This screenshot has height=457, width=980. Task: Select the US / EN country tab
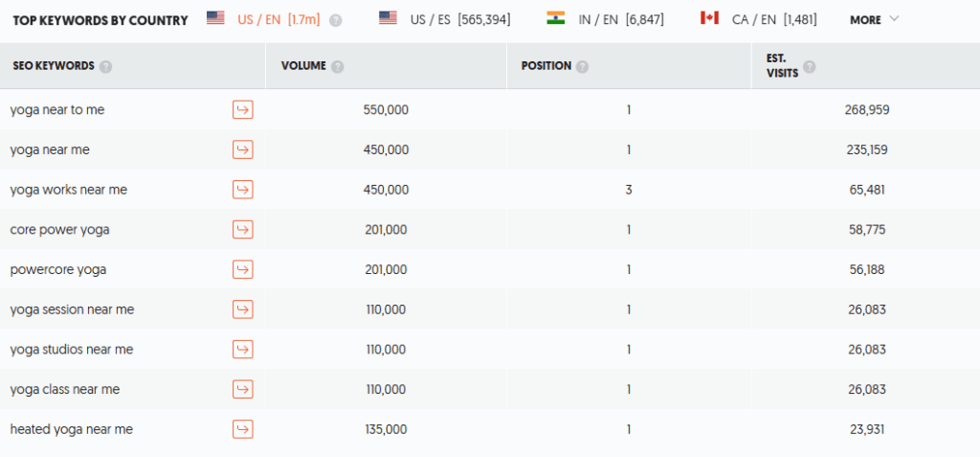263,19
